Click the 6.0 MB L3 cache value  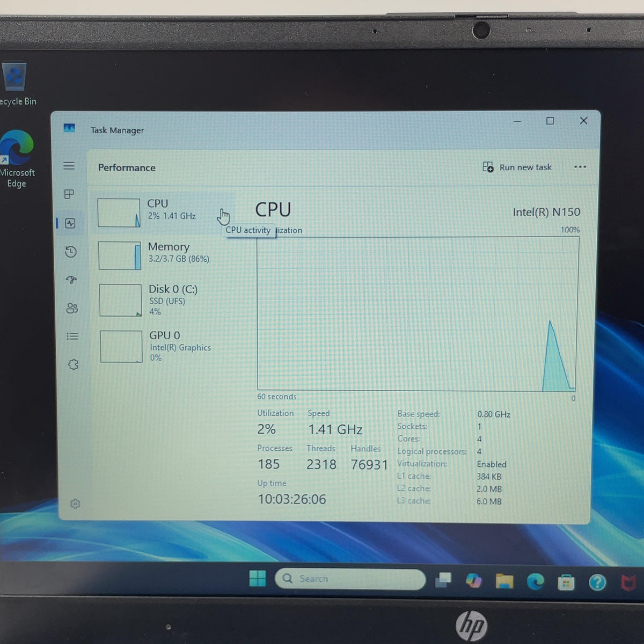click(489, 501)
